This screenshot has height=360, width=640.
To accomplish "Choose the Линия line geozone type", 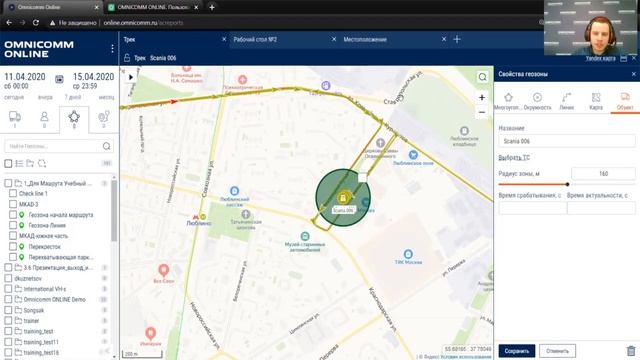I will coord(567,101).
